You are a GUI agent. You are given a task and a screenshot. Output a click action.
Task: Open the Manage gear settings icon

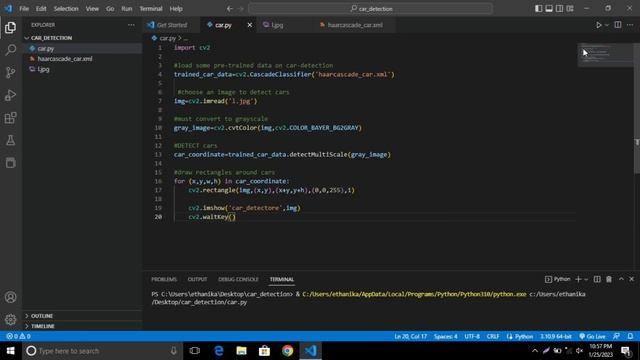pos(11,320)
